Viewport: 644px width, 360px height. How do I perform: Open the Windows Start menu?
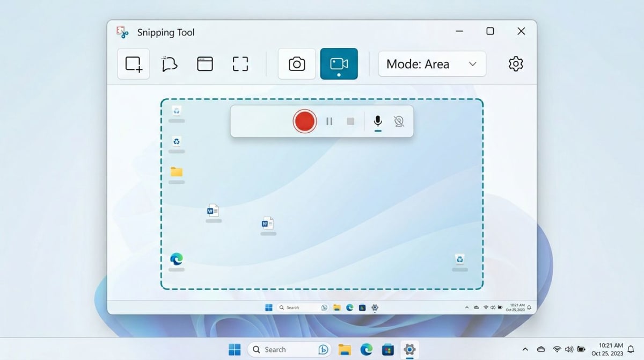click(234, 349)
